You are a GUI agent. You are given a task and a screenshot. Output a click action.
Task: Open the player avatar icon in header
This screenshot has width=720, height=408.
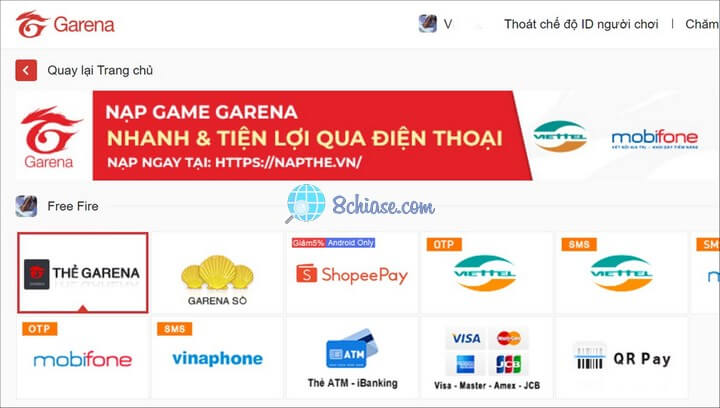pos(428,23)
